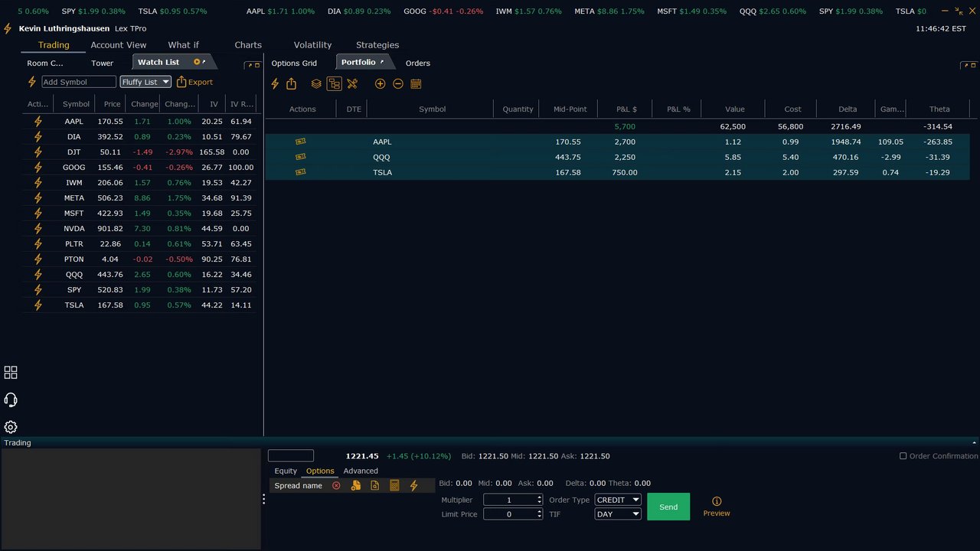Sort by P&L $ column header
This screenshot has width=980, height=551.
click(x=626, y=109)
